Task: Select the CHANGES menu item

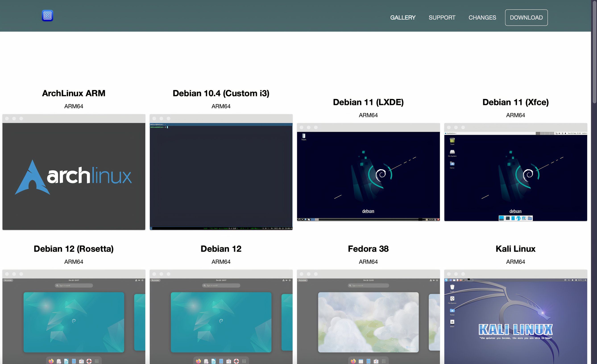Action: coord(482,17)
